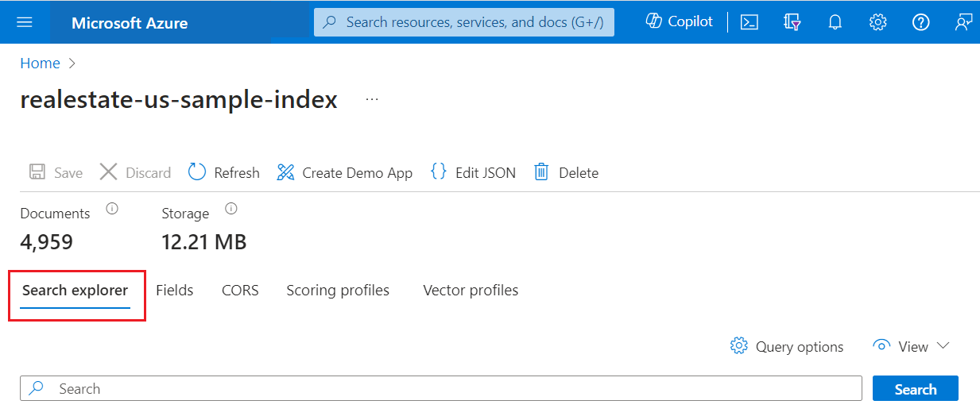980x416 pixels.
Task: Expand the View dropdown
Action: click(x=912, y=347)
